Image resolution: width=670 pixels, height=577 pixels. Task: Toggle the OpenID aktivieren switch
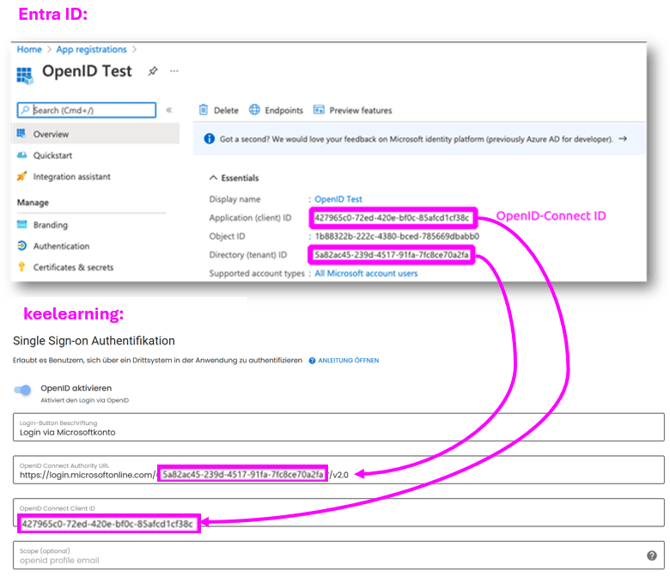point(23,390)
